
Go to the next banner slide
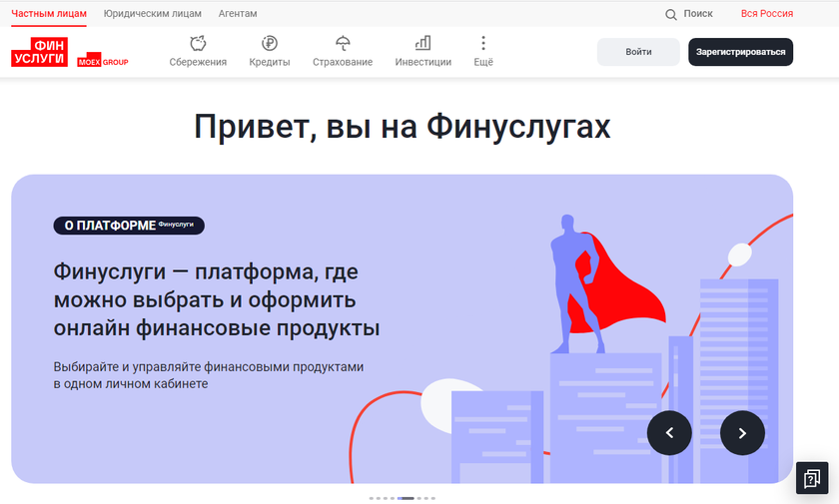742,432
